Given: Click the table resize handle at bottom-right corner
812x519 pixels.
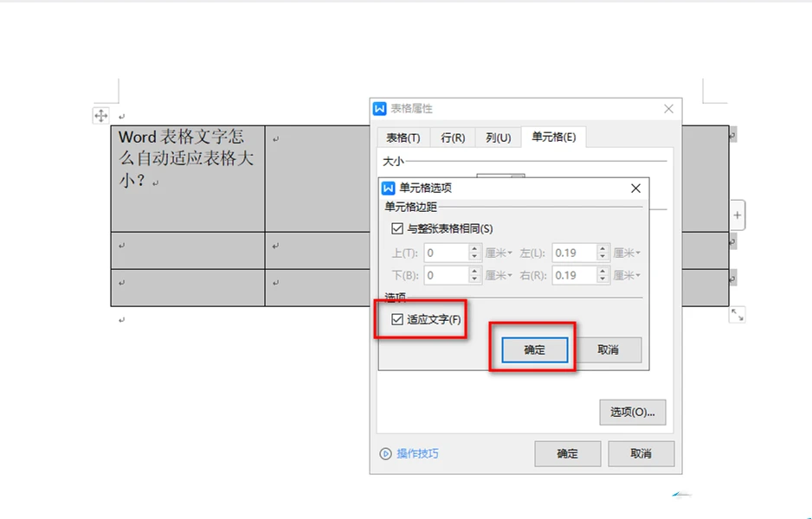Looking at the screenshot, I should coord(737,315).
